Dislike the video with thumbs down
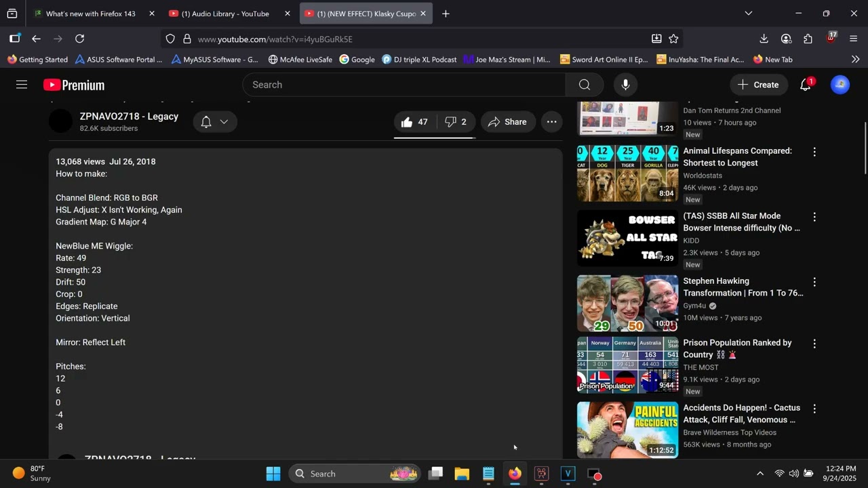Screen dimensions: 868x488 coord(456,122)
